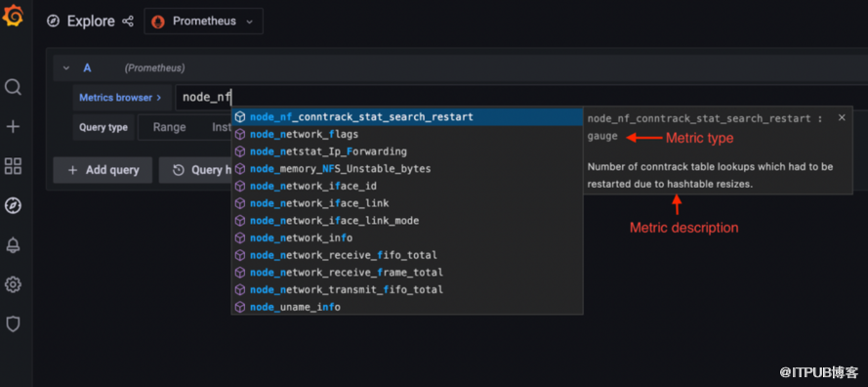The height and width of the screenshot is (387, 868).
Task: Close the metric description tooltip
Action: click(x=842, y=117)
